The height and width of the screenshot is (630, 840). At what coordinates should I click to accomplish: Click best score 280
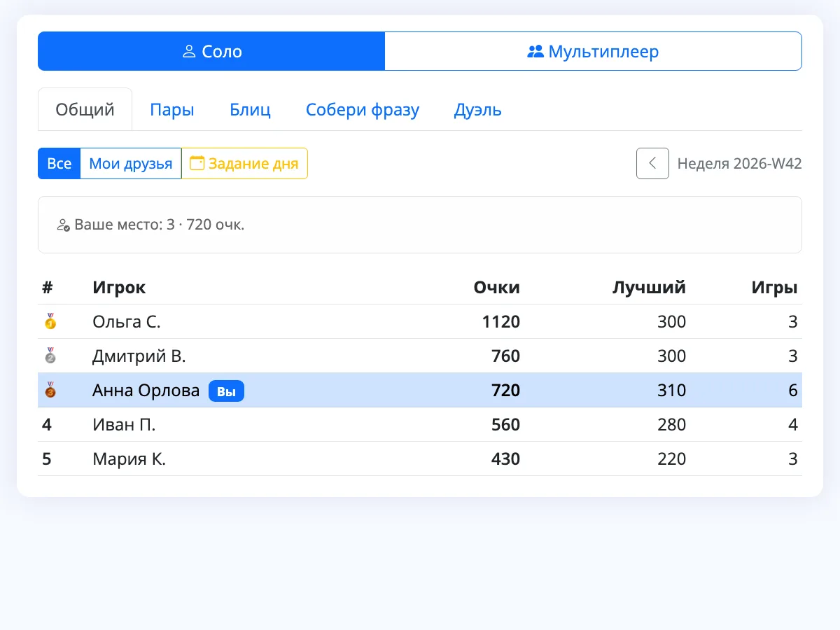672,424
